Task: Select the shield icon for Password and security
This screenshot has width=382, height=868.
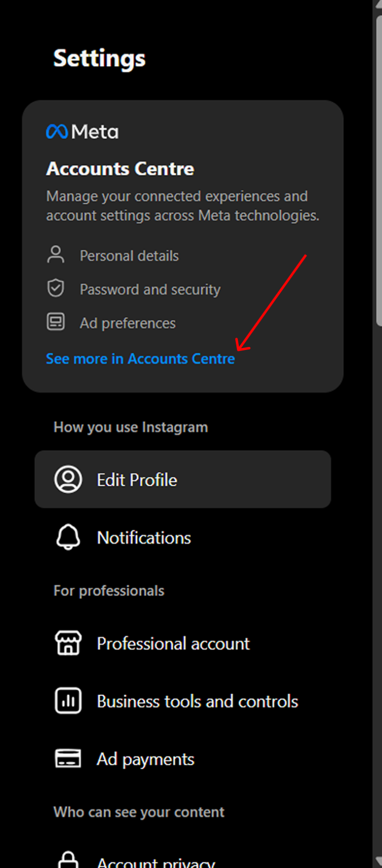Action: pos(56,288)
